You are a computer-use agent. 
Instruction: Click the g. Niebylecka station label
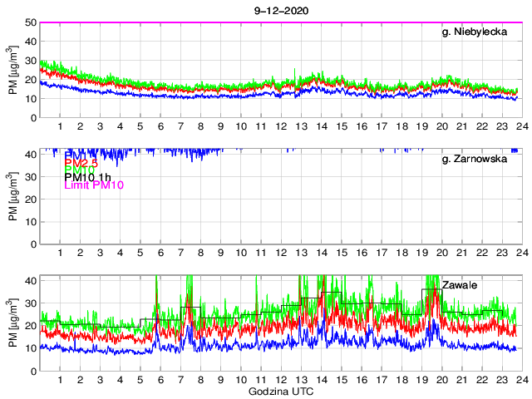coord(479,32)
